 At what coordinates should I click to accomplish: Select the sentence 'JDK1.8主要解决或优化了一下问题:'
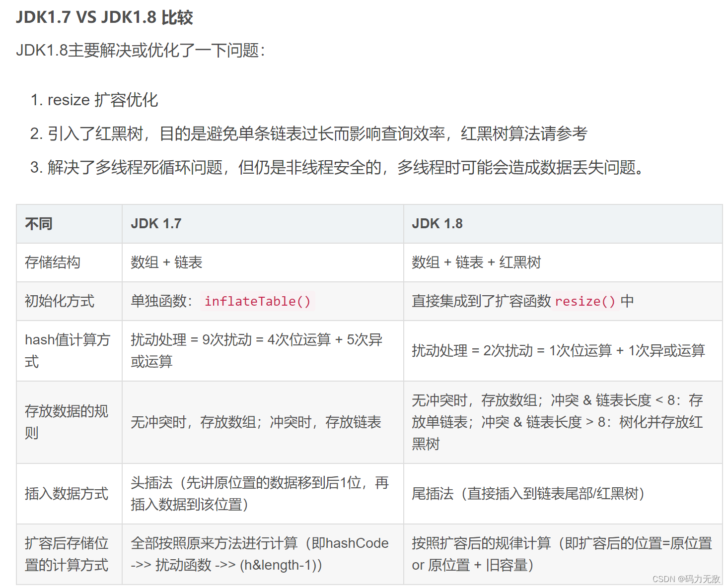[141, 50]
